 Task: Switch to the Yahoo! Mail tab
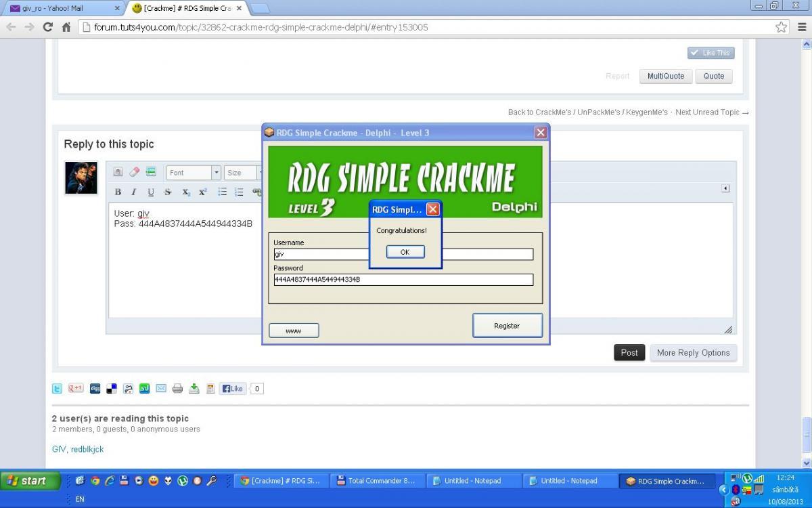click(63, 8)
